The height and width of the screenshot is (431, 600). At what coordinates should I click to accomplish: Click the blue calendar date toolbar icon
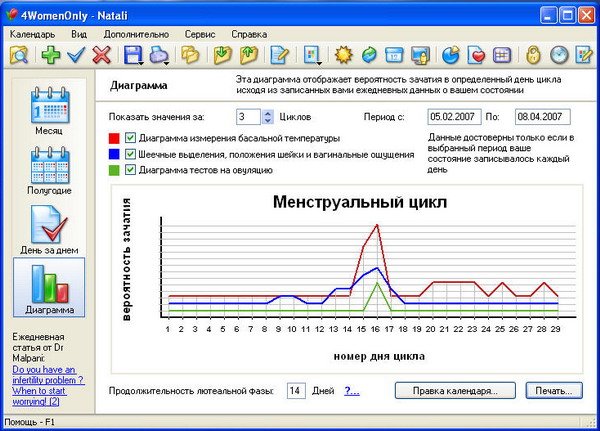(x=394, y=55)
